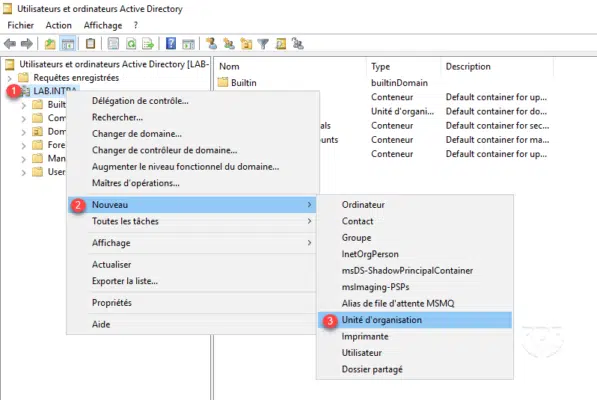The width and height of the screenshot is (597, 400).
Task: Select Dossier partagé in the submenu
Action: pos(415,369)
